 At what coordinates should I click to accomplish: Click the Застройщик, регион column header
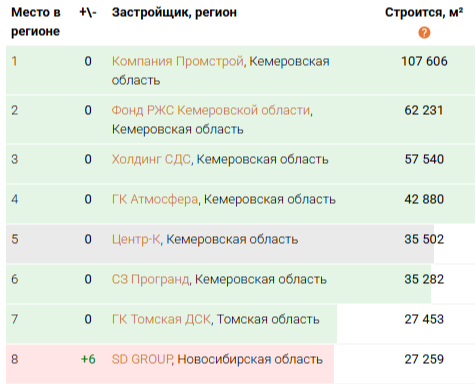[x=174, y=13]
